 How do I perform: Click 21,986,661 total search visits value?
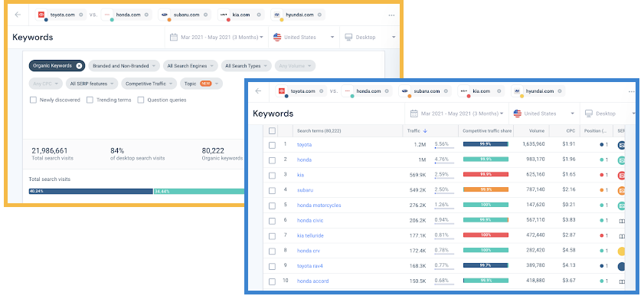pyautogui.click(x=50, y=150)
